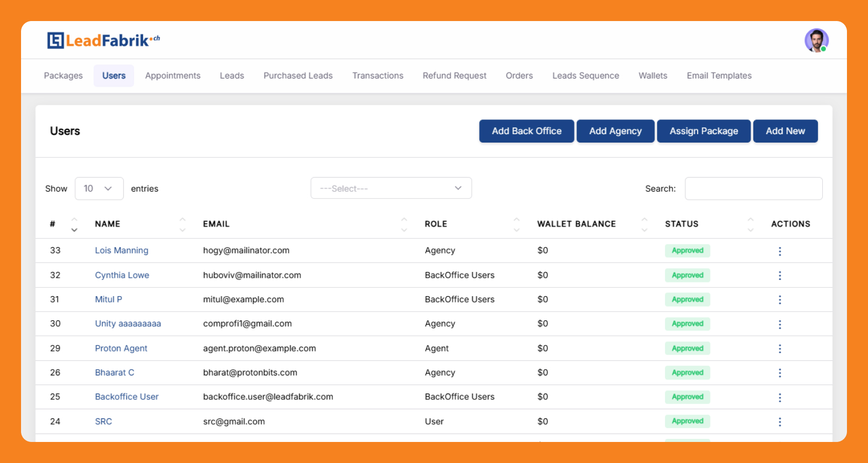This screenshot has height=463, width=868.
Task: Sort by Role column header arrows
Action: point(516,224)
